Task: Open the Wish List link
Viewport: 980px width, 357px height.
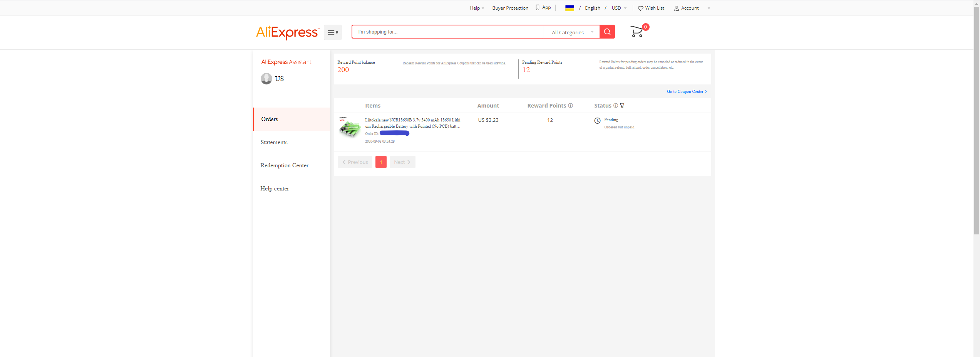Action: 655,8
